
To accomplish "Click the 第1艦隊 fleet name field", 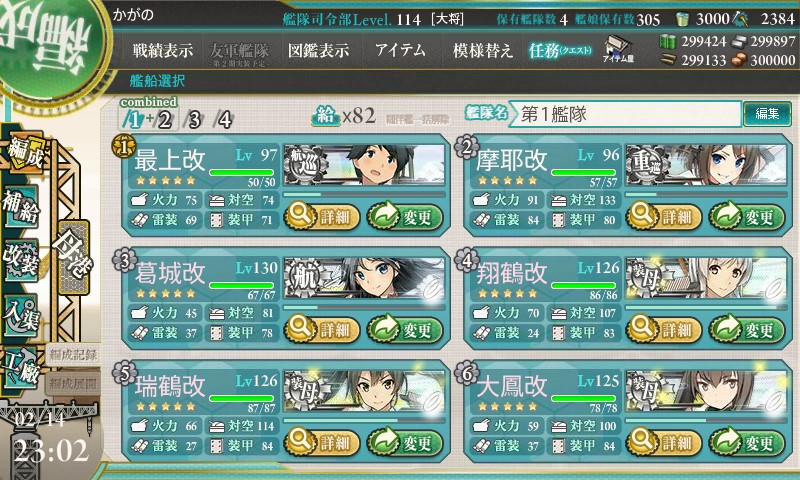I will click(626, 114).
